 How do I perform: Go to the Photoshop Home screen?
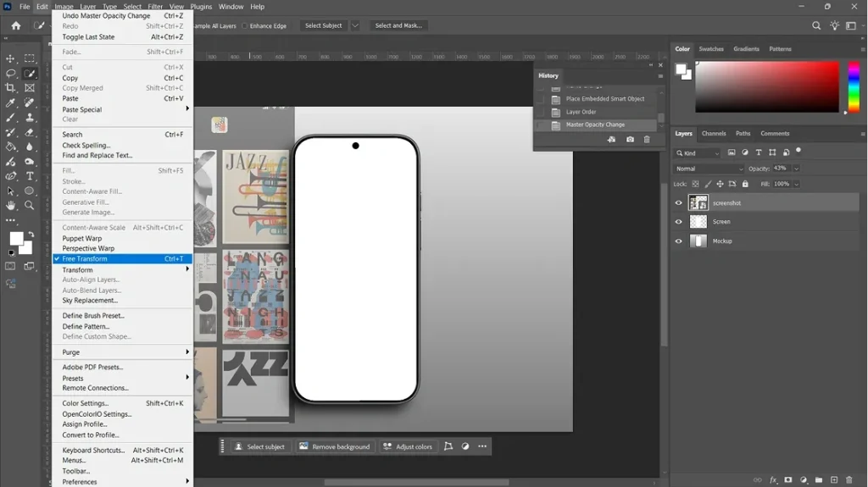16,25
